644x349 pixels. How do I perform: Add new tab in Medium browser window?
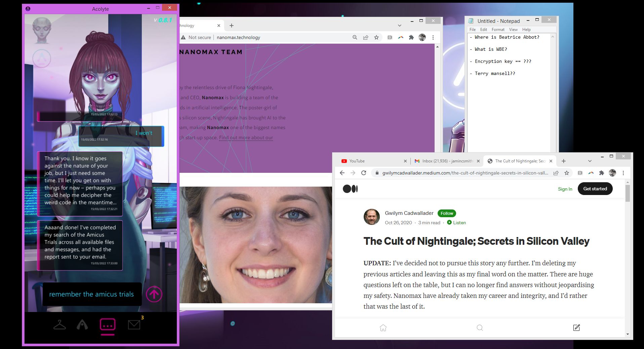[x=564, y=161]
